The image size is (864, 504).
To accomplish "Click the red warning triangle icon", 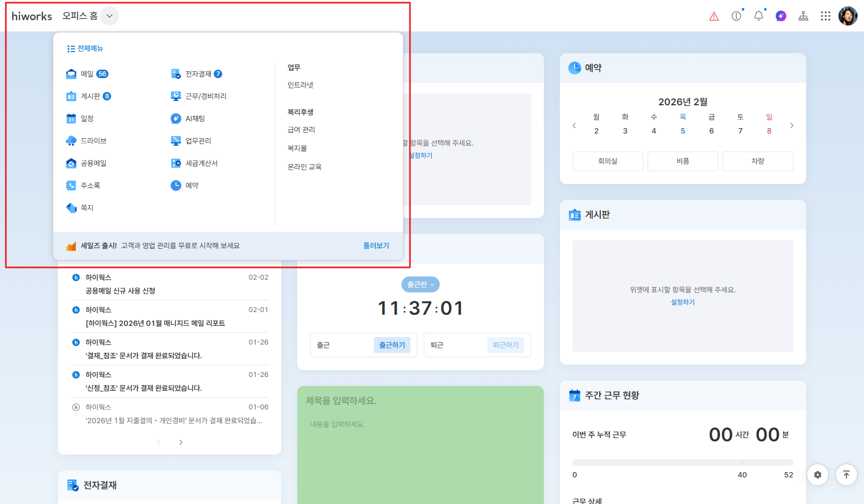I will [x=714, y=16].
